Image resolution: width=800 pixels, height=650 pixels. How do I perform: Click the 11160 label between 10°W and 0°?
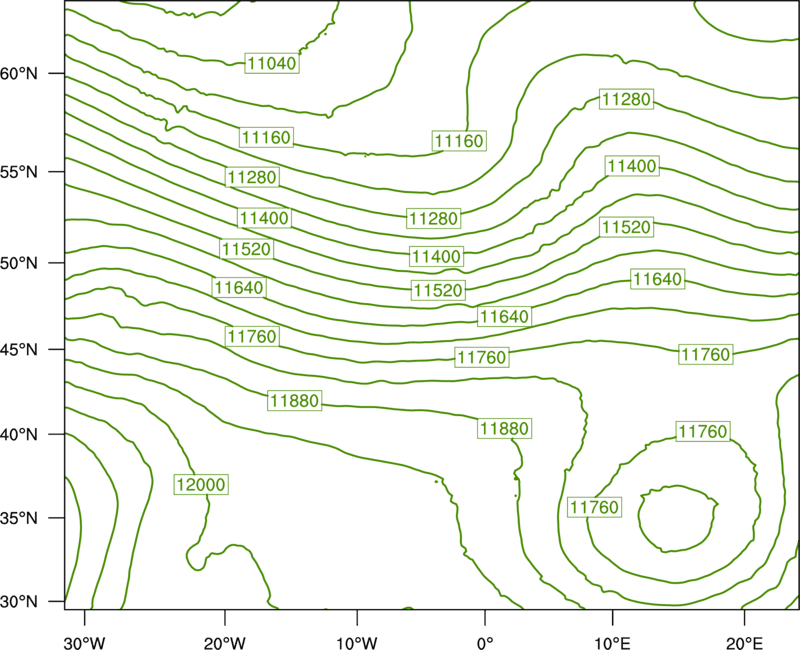[459, 141]
